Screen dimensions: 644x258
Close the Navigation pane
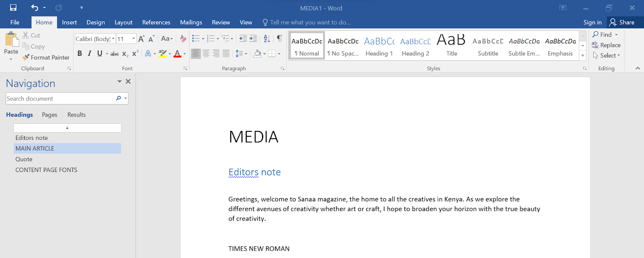click(128, 81)
